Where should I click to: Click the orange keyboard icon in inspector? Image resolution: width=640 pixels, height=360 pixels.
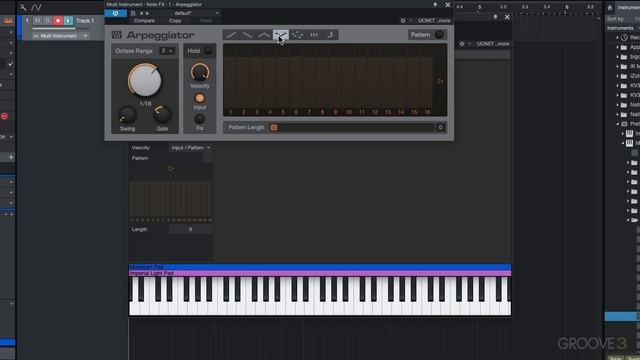click(8, 20)
